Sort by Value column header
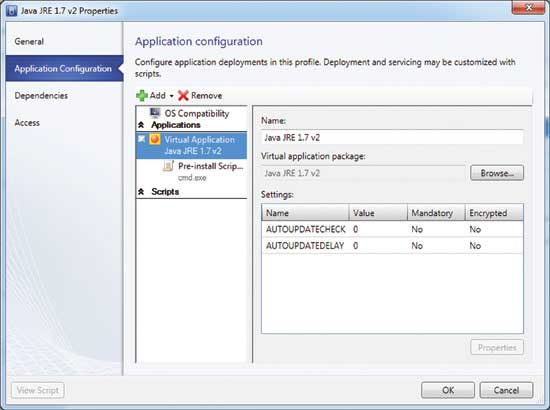Screen dimensions: 550x410 click(378, 213)
